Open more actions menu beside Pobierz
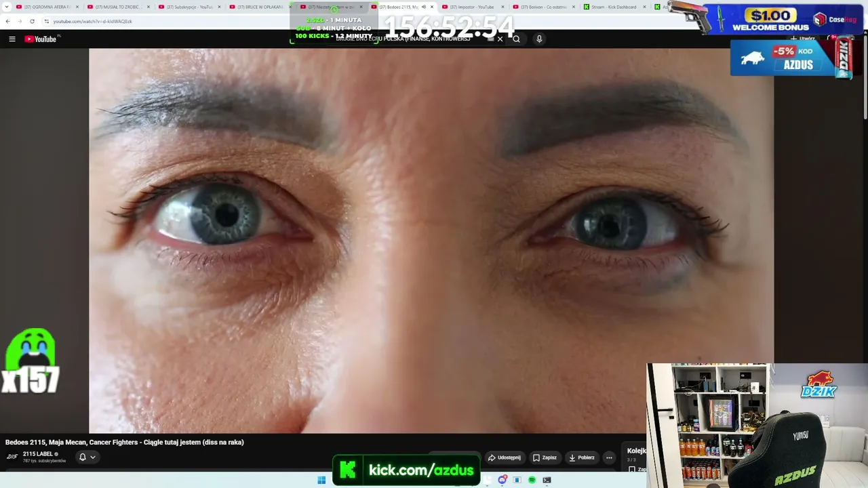Viewport: 868px width, 488px height. point(609,457)
